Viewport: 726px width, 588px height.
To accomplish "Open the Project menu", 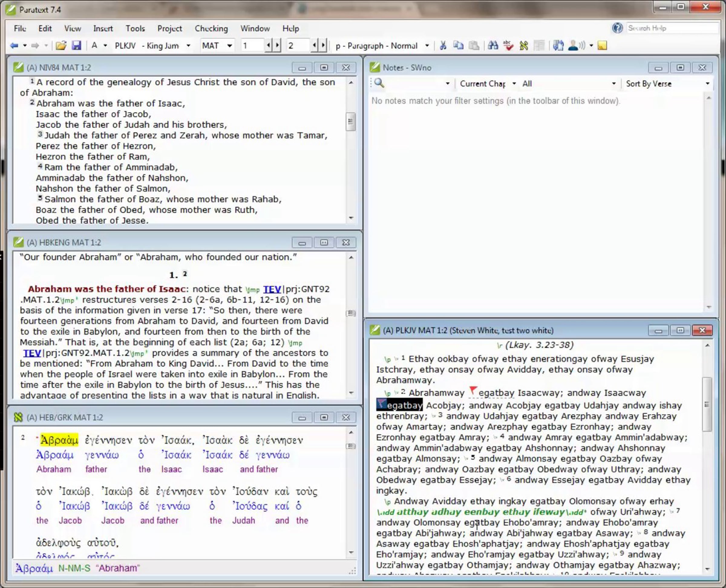I will pos(169,28).
